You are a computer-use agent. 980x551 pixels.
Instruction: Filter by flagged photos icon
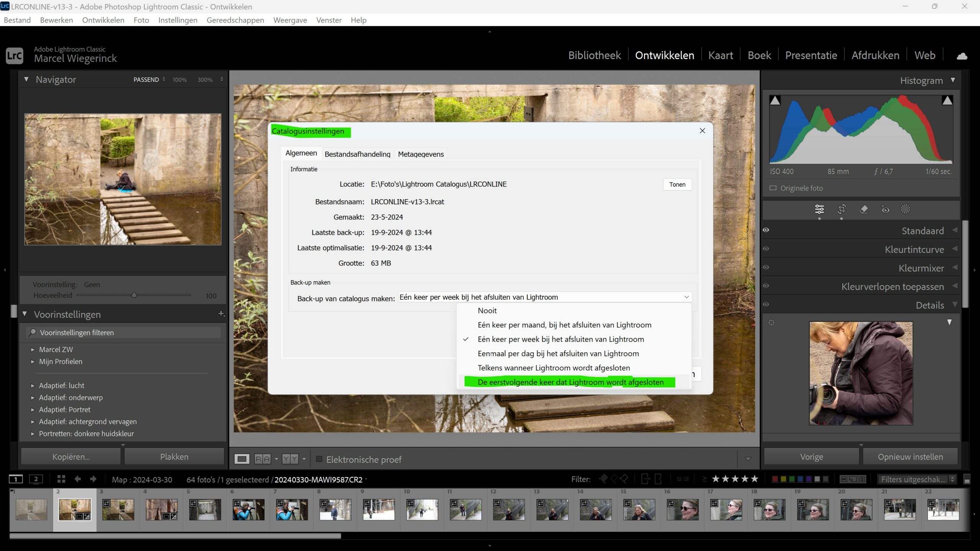(x=603, y=479)
